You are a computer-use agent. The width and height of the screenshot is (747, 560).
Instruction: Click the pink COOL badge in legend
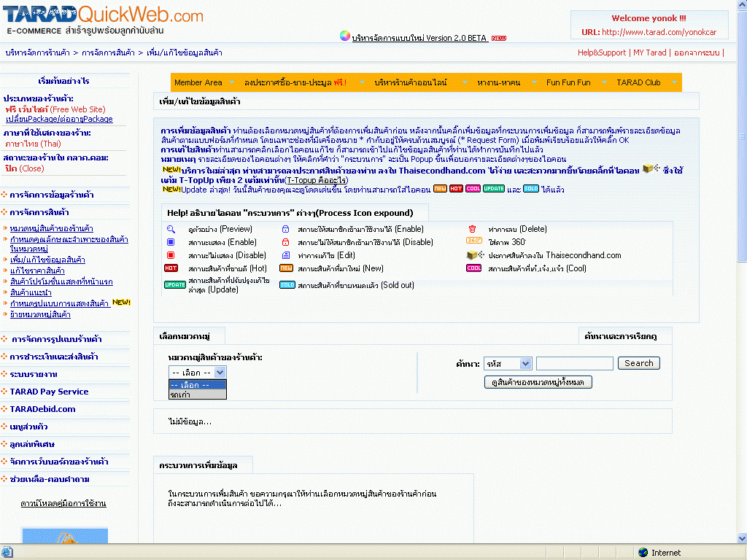[x=474, y=268]
